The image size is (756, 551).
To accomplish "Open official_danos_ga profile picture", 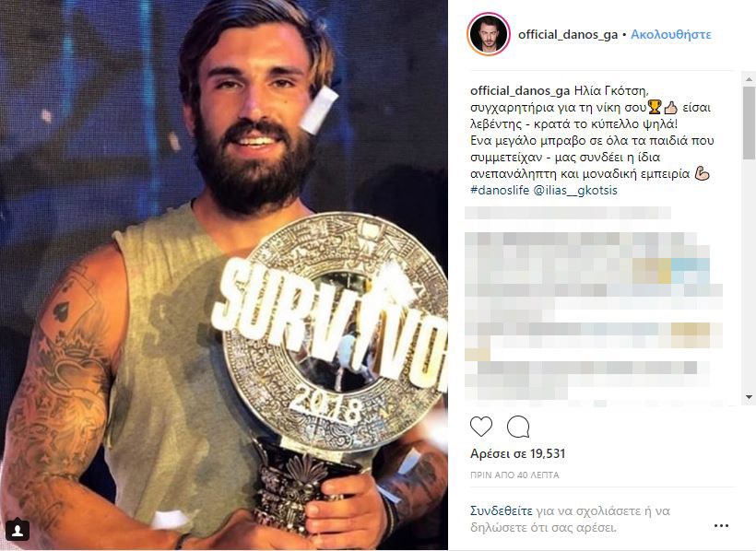I will [488, 34].
